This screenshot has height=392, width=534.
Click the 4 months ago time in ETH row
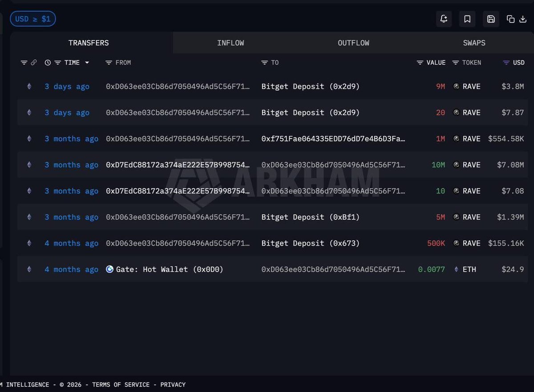click(71, 270)
